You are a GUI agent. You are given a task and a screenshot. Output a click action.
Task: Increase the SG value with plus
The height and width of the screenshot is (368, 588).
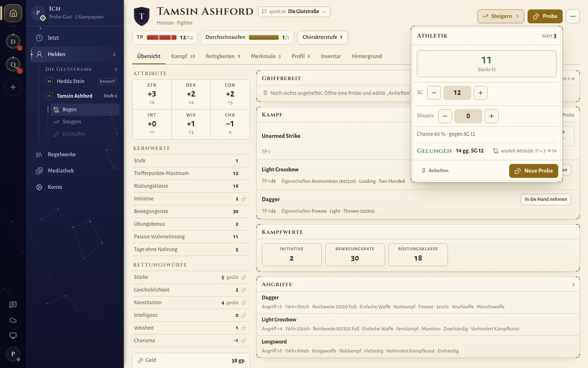coord(481,93)
